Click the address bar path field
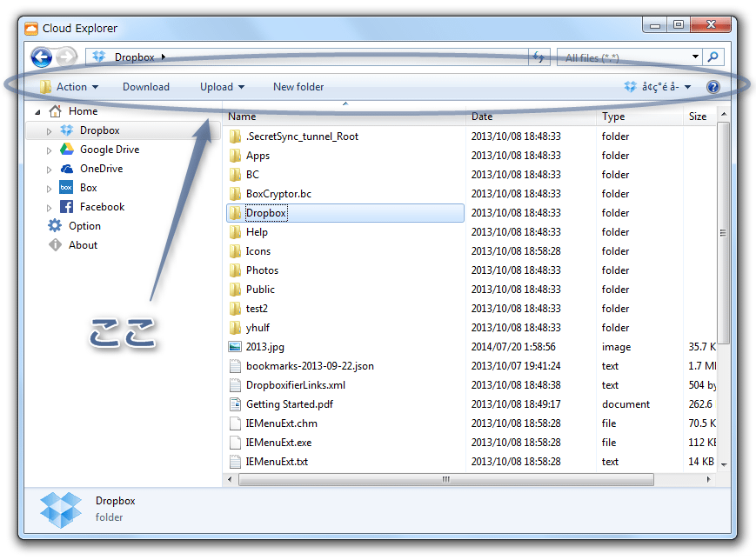Screen dimensions: 756x560 click(307, 57)
